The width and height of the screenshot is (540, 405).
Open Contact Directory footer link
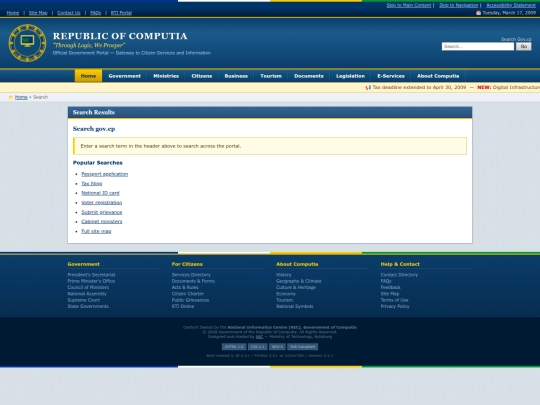[x=399, y=275]
